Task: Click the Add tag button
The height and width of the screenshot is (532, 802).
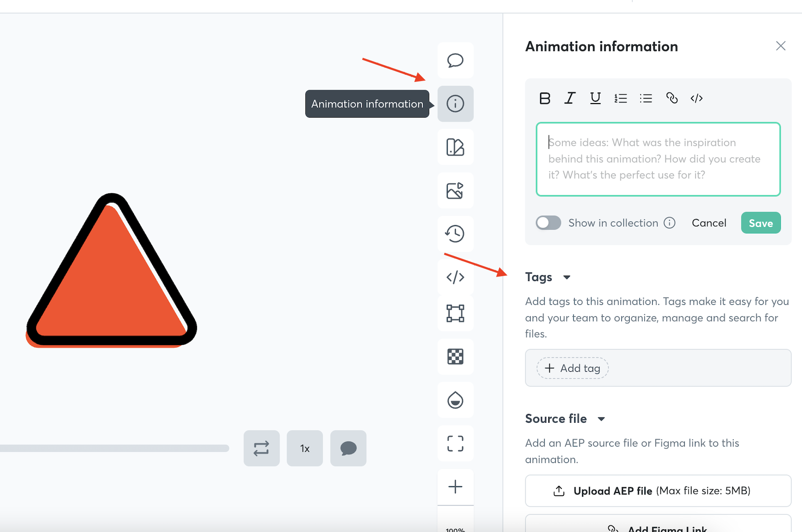Action: click(x=572, y=368)
